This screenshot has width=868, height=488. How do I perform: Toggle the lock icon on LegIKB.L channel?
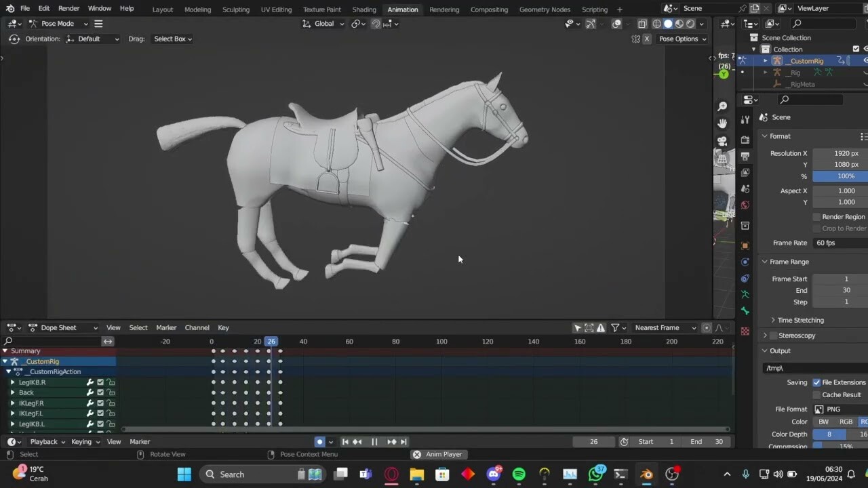(112, 424)
